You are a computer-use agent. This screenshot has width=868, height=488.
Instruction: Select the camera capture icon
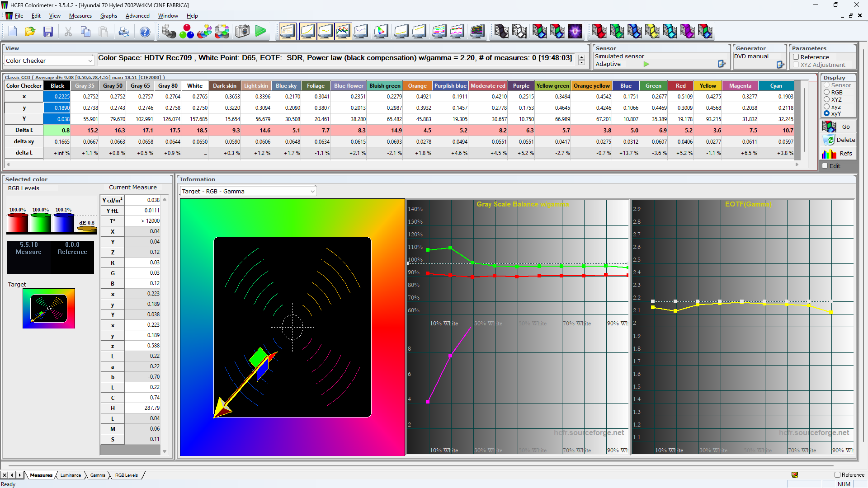242,31
